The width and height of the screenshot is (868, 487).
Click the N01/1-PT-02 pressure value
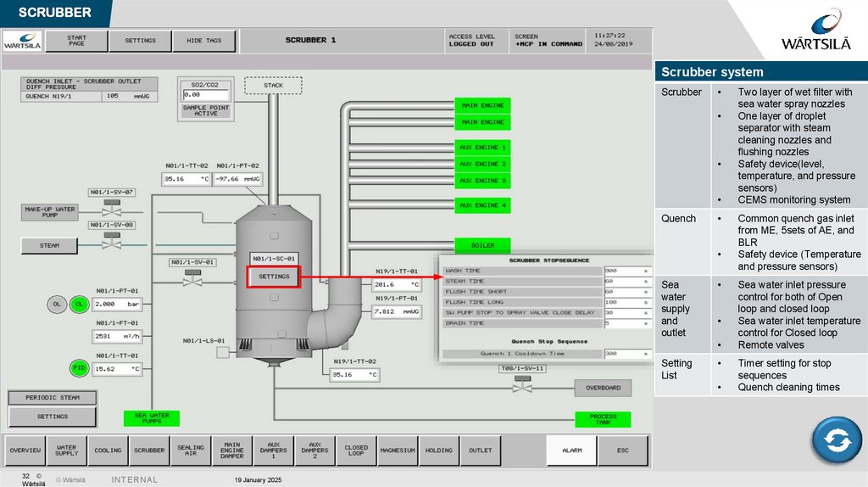click(237, 179)
